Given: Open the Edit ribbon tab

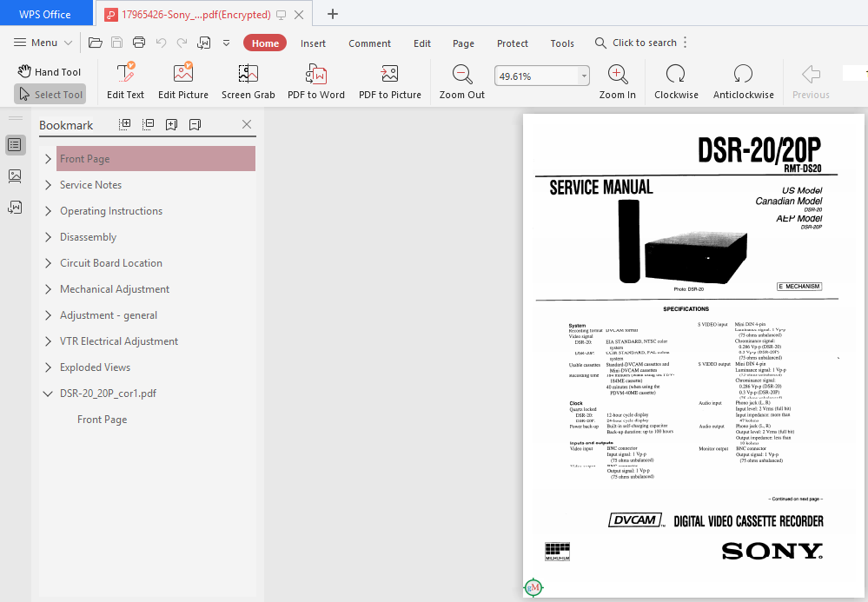Looking at the screenshot, I should [x=421, y=43].
